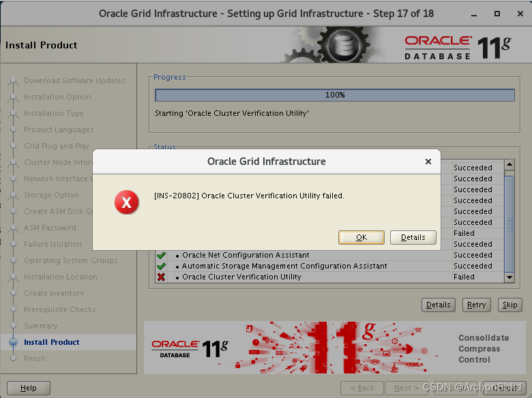Screen dimensions: 532x398
Task: Click the red failed icon for Cluster Verification Utility
Action: (x=161, y=277)
